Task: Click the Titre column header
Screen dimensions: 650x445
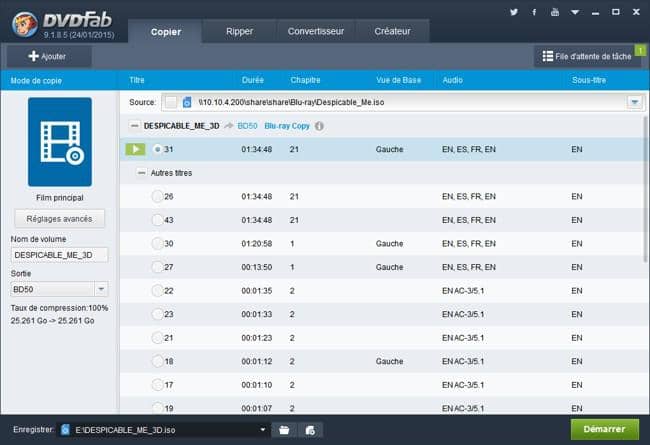Action: pyautogui.click(x=137, y=80)
